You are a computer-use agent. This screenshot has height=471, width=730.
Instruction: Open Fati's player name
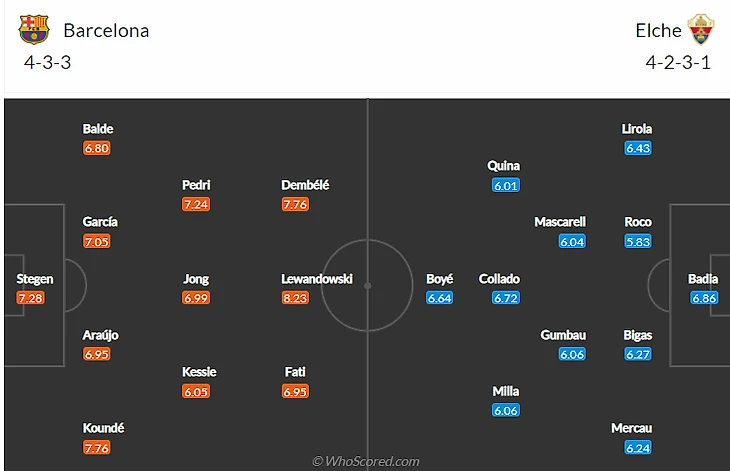tap(295, 372)
